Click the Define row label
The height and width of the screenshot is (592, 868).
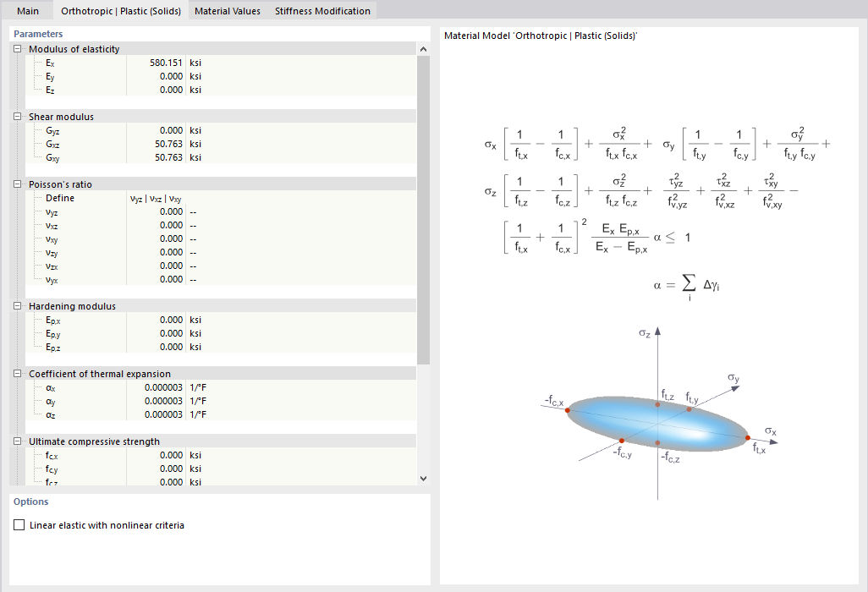coord(60,198)
